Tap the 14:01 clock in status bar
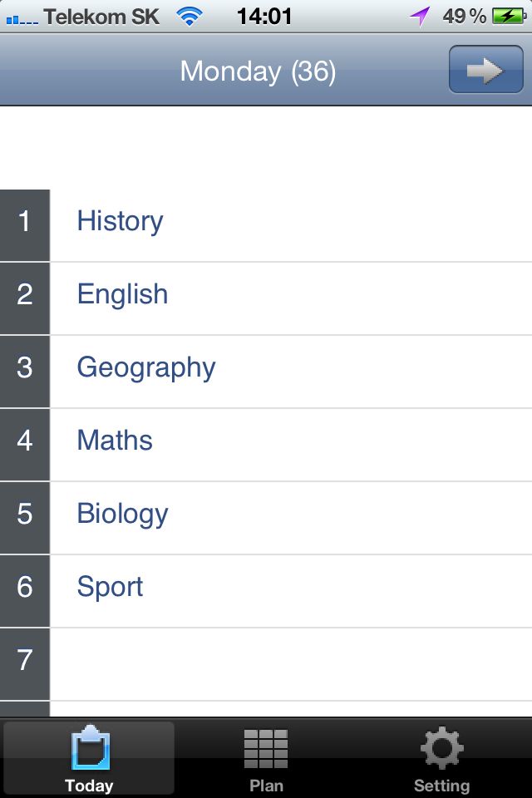The width and height of the screenshot is (532, 798). point(264,16)
